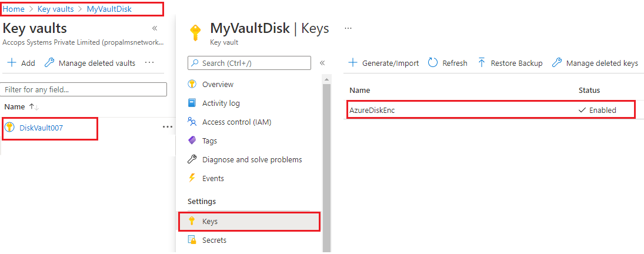Click the Refresh icon in toolbar
This screenshot has height=254, width=644.
(433, 63)
